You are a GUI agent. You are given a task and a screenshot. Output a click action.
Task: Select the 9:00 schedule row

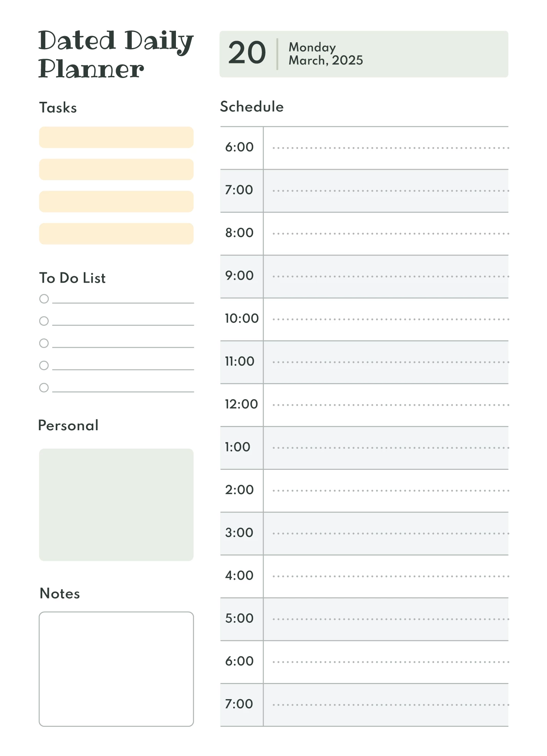pos(386,276)
